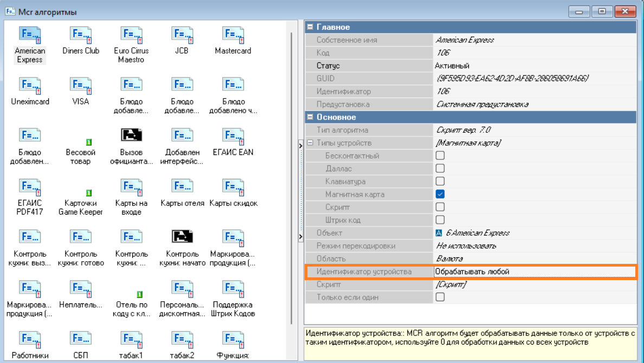Uncheck the Магнитная карта checkbox
The image size is (644, 363).
[x=440, y=194]
